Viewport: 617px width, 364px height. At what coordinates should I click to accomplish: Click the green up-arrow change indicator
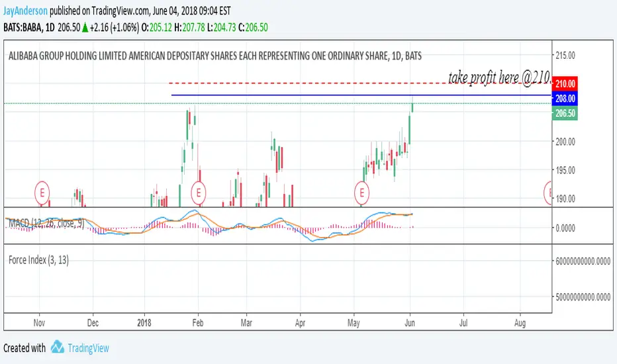tap(85, 28)
